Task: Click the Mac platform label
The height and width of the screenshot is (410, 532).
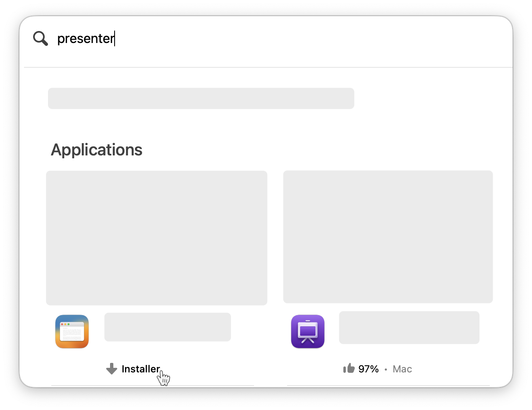Action: [x=402, y=369]
